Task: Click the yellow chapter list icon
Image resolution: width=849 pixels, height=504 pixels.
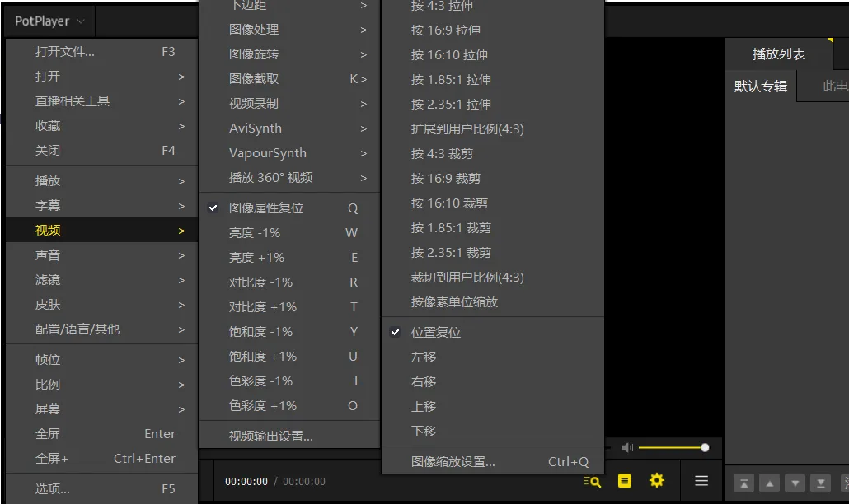Action: point(624,481)
